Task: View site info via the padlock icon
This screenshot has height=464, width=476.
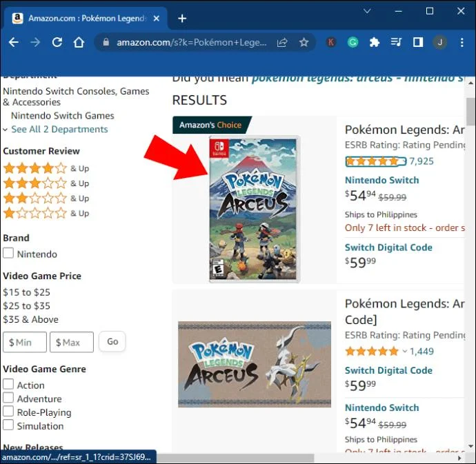Action: coord(106,42)
